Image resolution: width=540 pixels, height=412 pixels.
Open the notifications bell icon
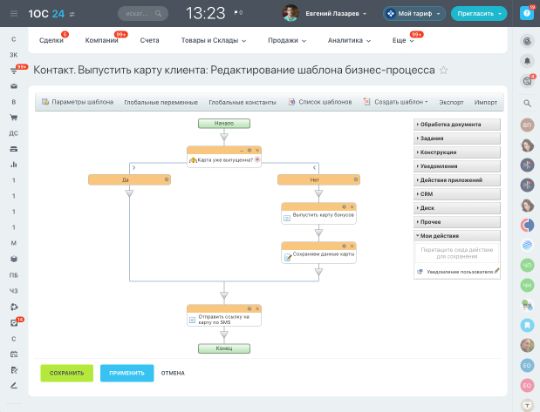pyautogui.click(x=527, y=61)
